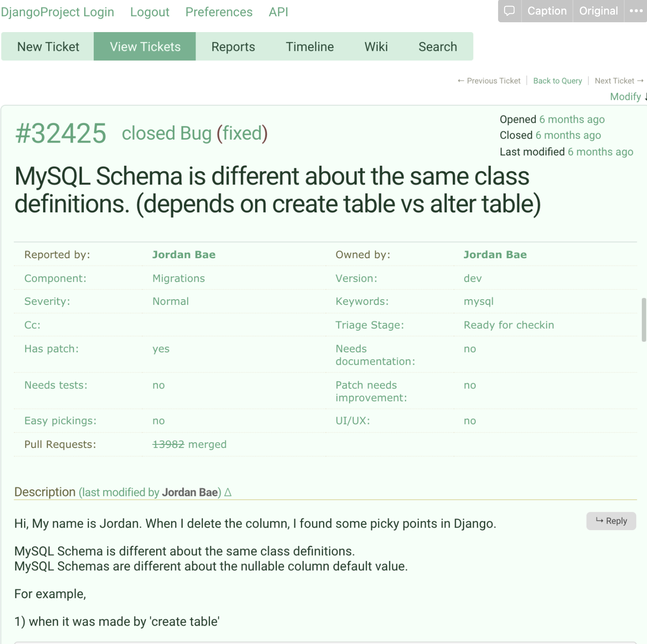Viewport: 647px width, 644px height.
Task: Open the Search tab
Action: tap(438, 46)
